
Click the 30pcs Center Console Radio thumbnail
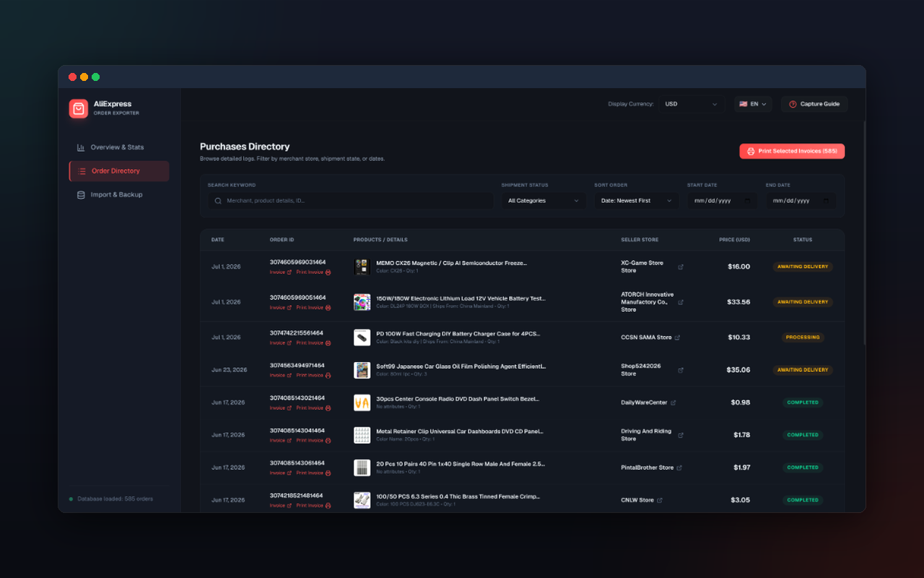[x=362, y=402]
